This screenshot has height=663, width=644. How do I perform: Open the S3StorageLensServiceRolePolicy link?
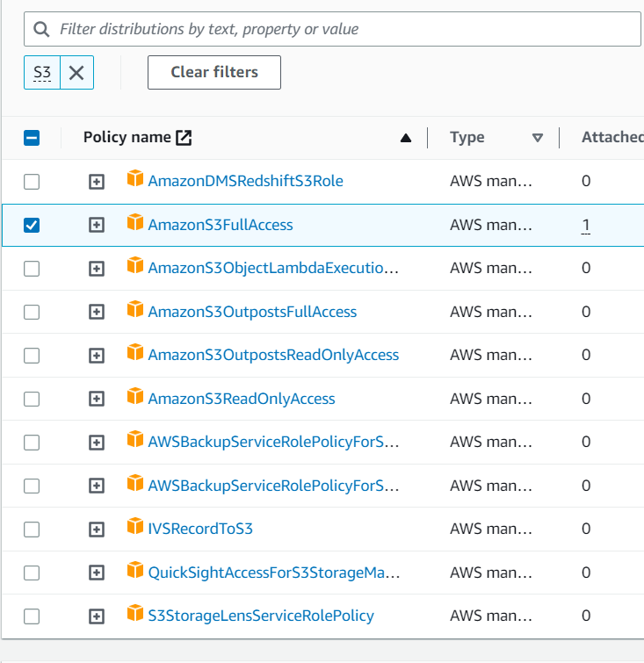click(261, 616)
